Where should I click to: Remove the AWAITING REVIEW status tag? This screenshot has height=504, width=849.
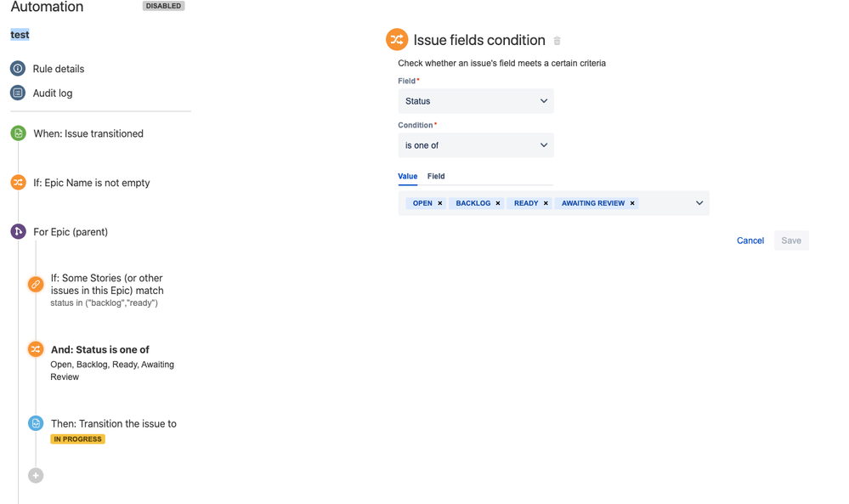click(632, 203)
